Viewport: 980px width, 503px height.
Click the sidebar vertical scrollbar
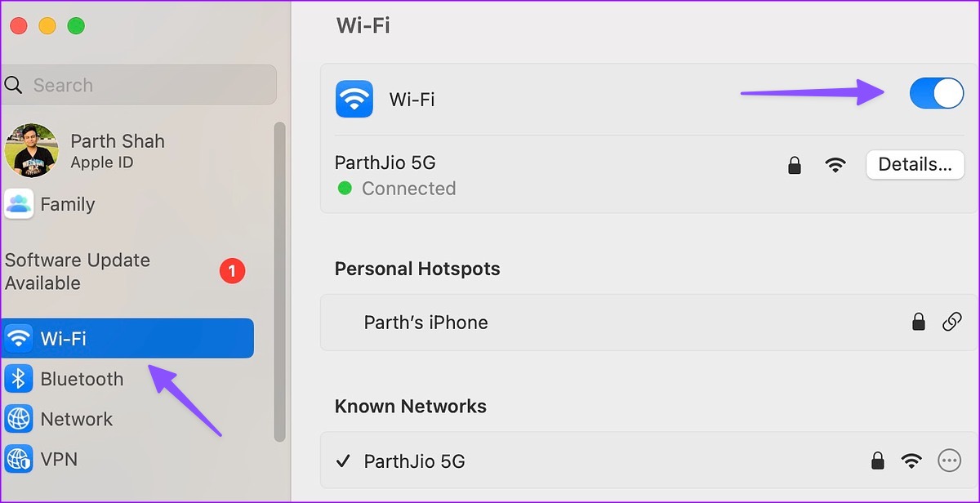click(280, 282)
